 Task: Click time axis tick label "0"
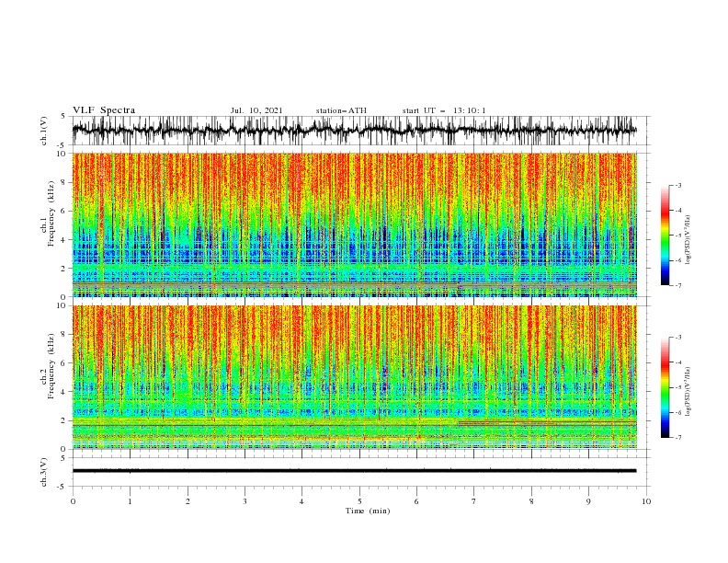(73, 501)
